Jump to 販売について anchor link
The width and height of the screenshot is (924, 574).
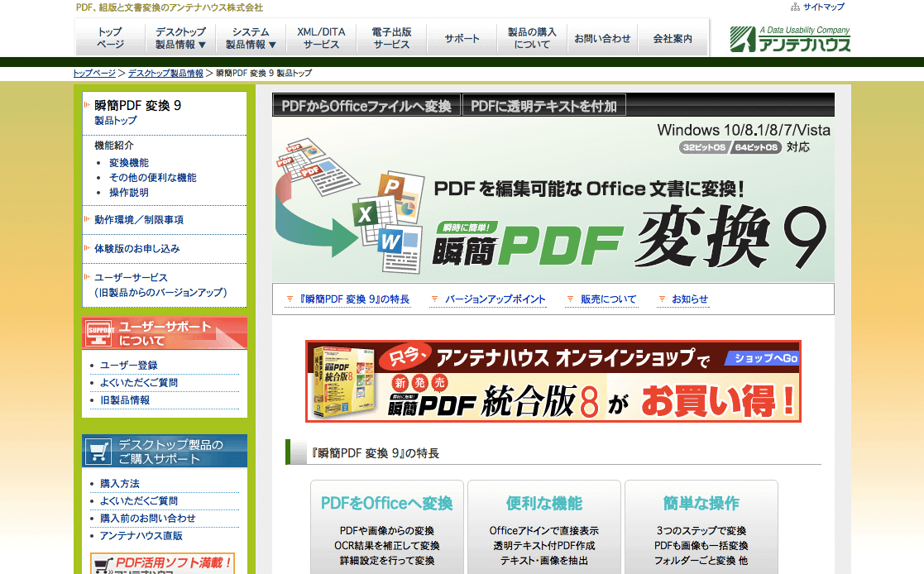608,299
